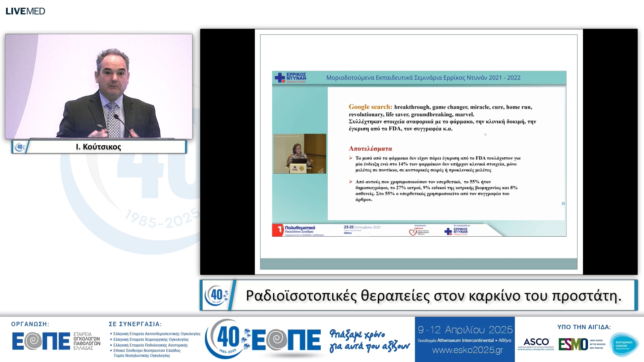The image size is (644, 362).
Task: Click the speaker name I. Κούτσικος label
Action: (98, 147)
